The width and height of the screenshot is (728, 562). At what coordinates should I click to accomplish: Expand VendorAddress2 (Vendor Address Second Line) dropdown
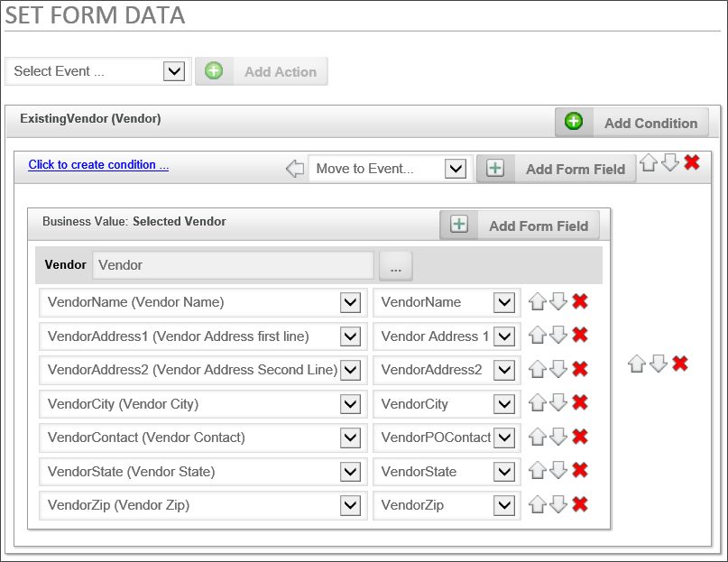pyautogui.click(x=351, y=370)
